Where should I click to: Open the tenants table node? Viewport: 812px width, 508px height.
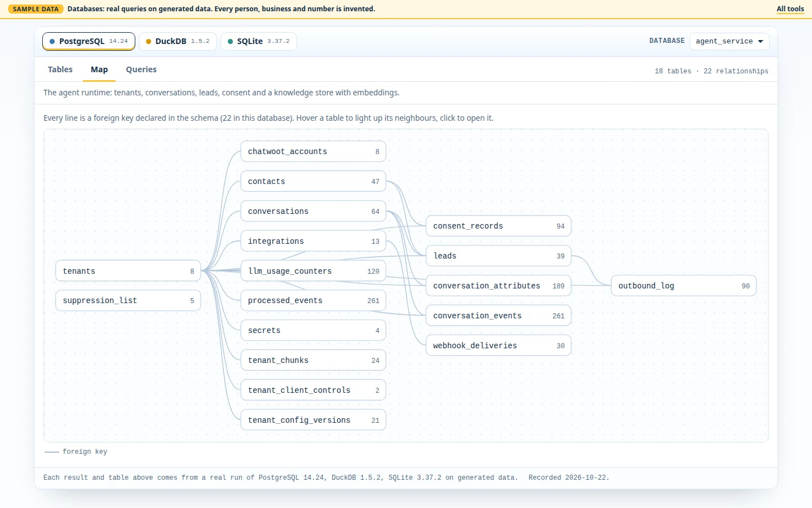click(128, 271)
